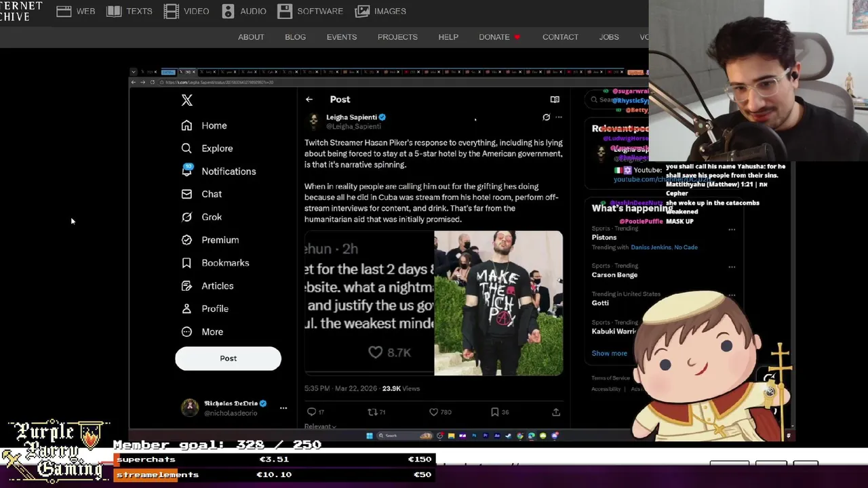Click the X search field

(616, 100)
